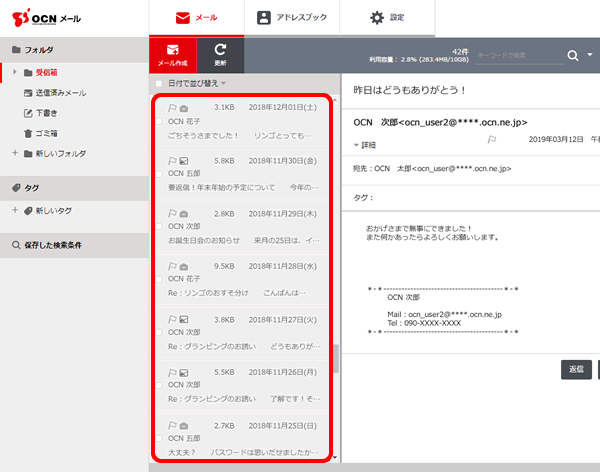Viewport: 600px width, 472px height.
Task: Check the 2018年11月27日 OCN 次郎 mail checkbox
Action: point(159,332)
